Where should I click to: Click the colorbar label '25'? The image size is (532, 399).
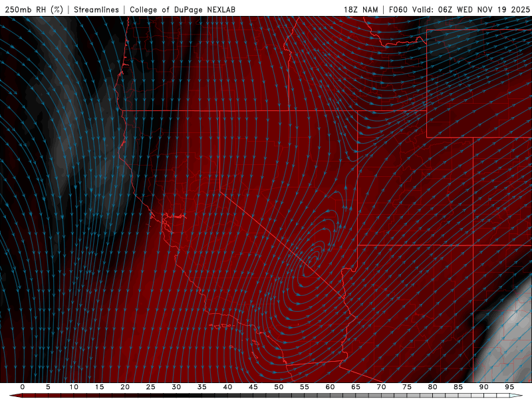[151, 387]
